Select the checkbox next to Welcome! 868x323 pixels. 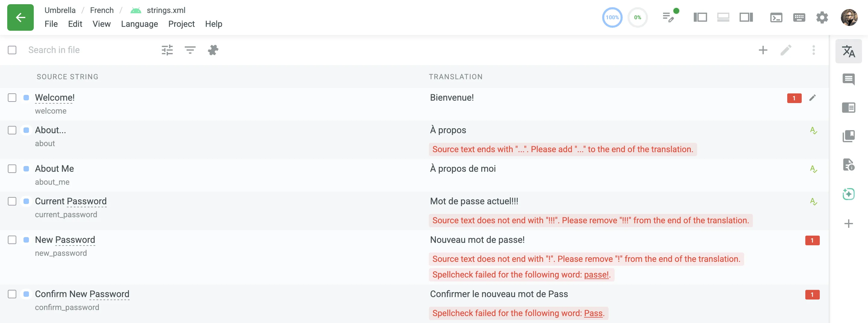coord(12,98)
